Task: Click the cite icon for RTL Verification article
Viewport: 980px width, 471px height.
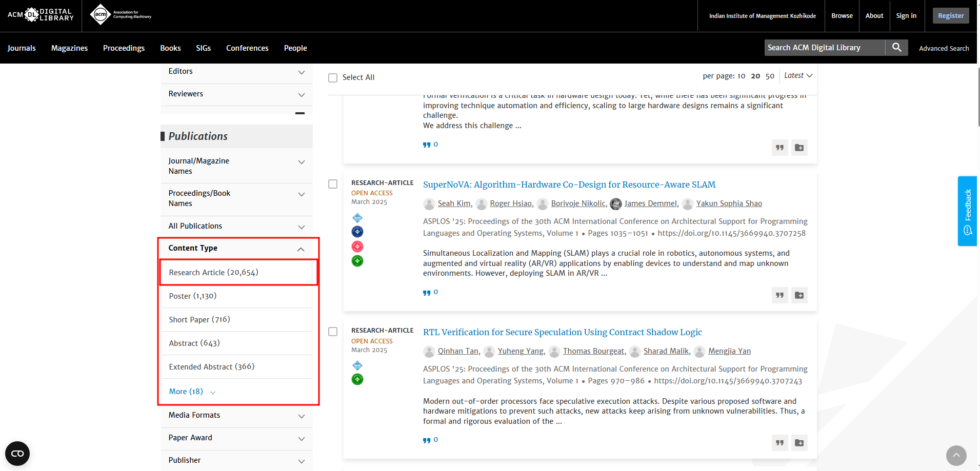Action: (x=779, y=443)
